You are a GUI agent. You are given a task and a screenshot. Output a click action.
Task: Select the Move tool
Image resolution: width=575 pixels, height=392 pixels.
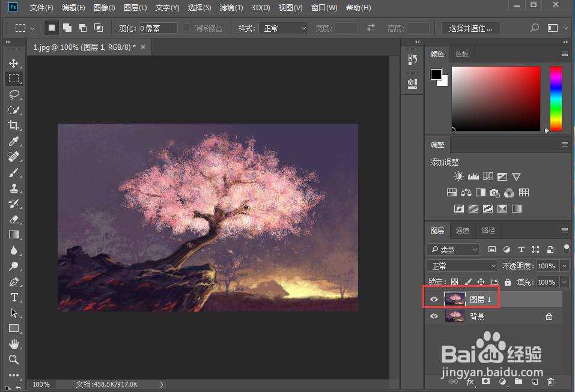[14, 63]
